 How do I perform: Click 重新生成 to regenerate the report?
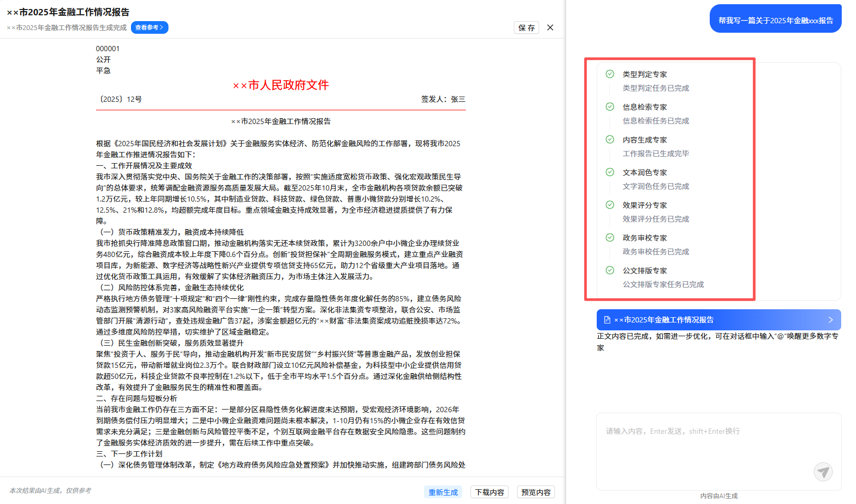tap(443, 492)
